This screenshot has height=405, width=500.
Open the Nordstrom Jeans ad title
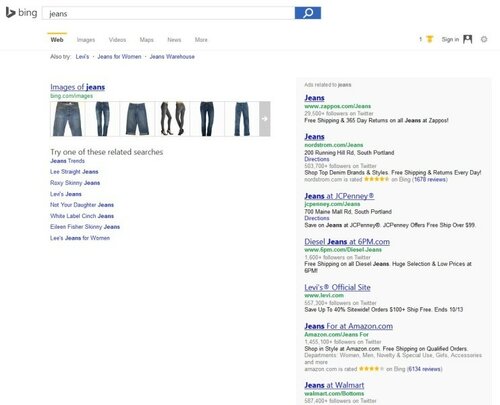[x=314, y=137]
